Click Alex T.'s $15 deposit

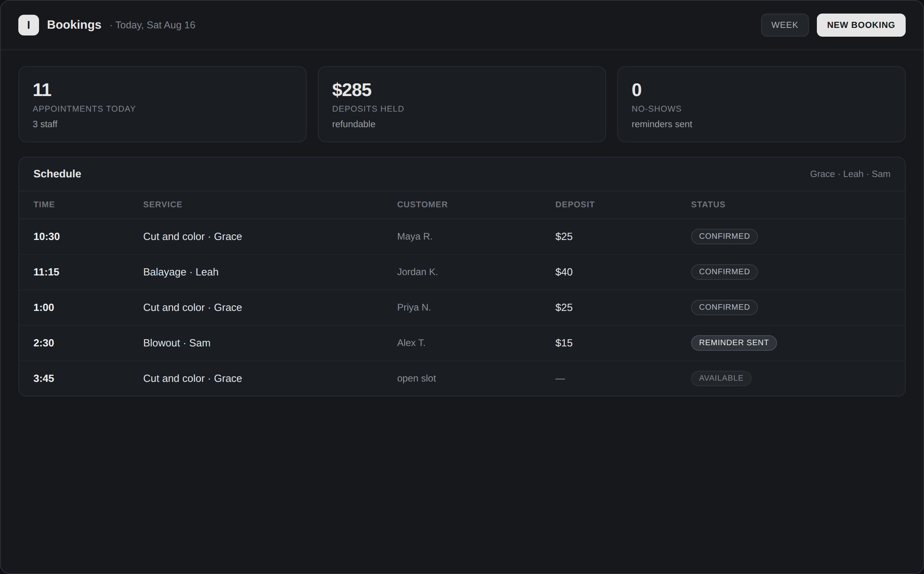point(564,343)
